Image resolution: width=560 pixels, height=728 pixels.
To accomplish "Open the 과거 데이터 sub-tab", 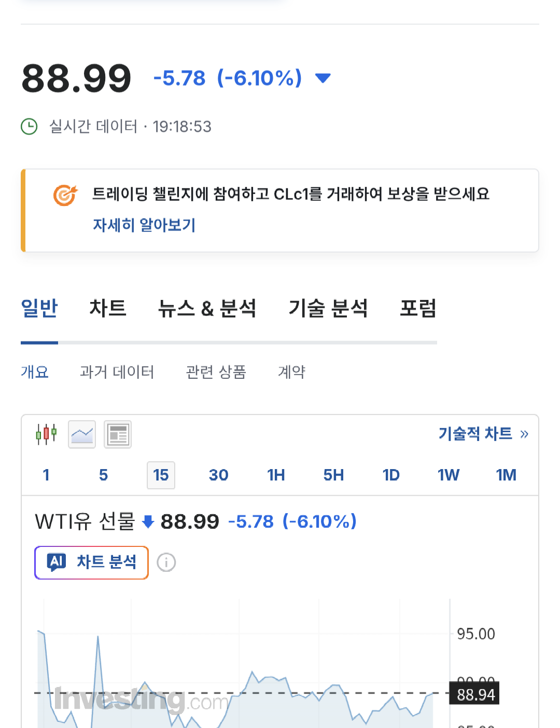I will tap(117, 372).
